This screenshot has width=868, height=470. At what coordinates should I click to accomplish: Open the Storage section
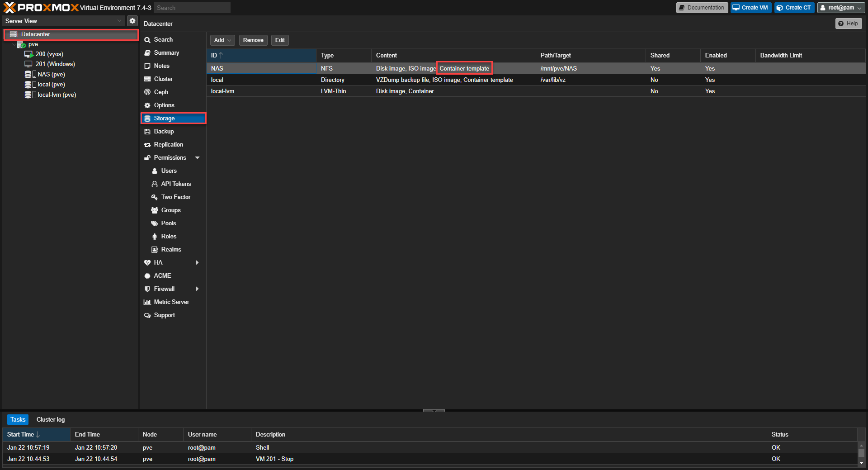tap(173, 119)
